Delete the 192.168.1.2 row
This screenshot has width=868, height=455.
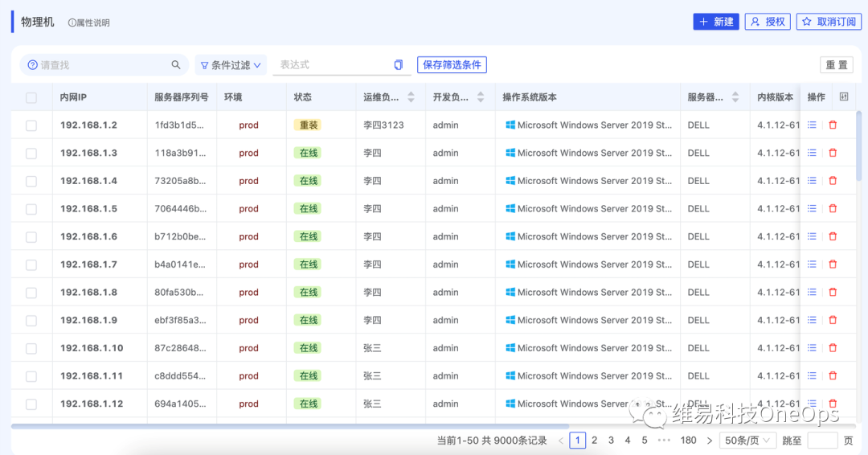click(x=833, y=125)
